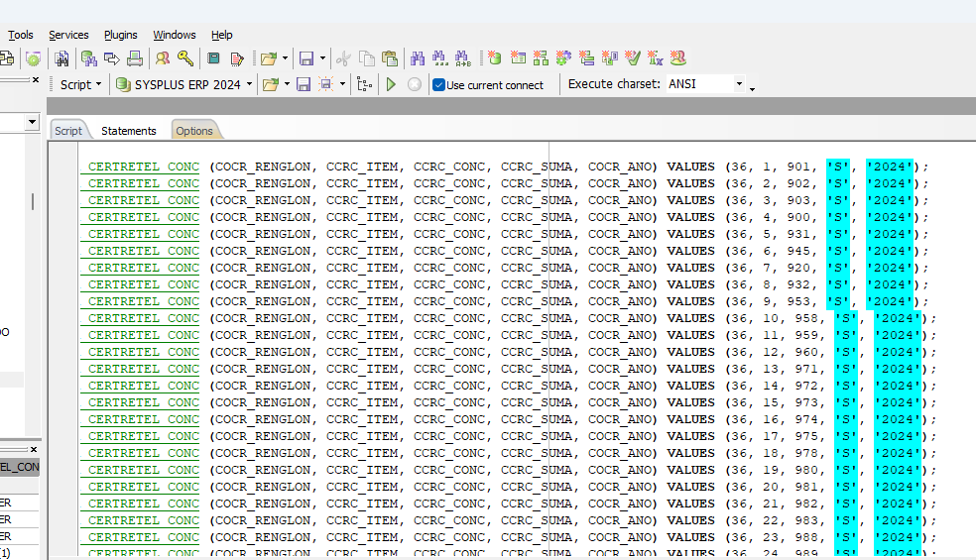
Task: Click the save icon in script toolbar
Action: coord(304,85)
